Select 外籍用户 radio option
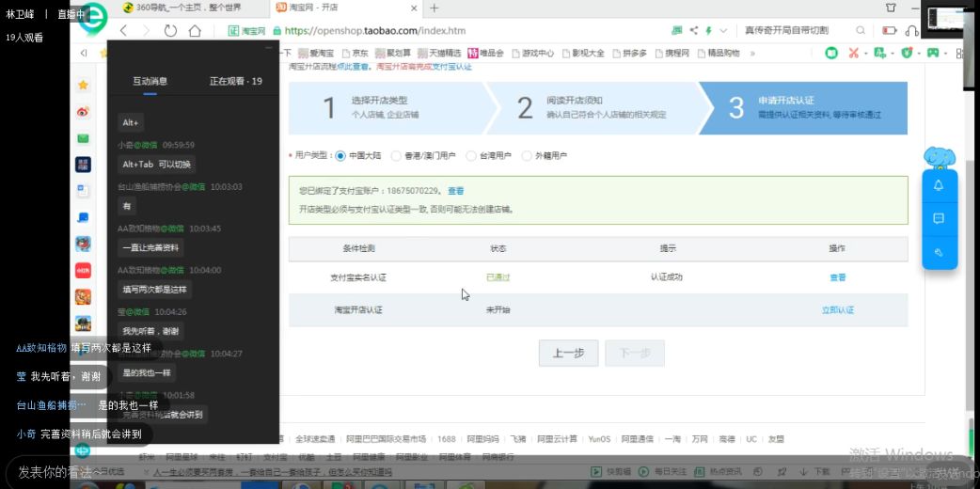980x489 pixels. point(527,156)
